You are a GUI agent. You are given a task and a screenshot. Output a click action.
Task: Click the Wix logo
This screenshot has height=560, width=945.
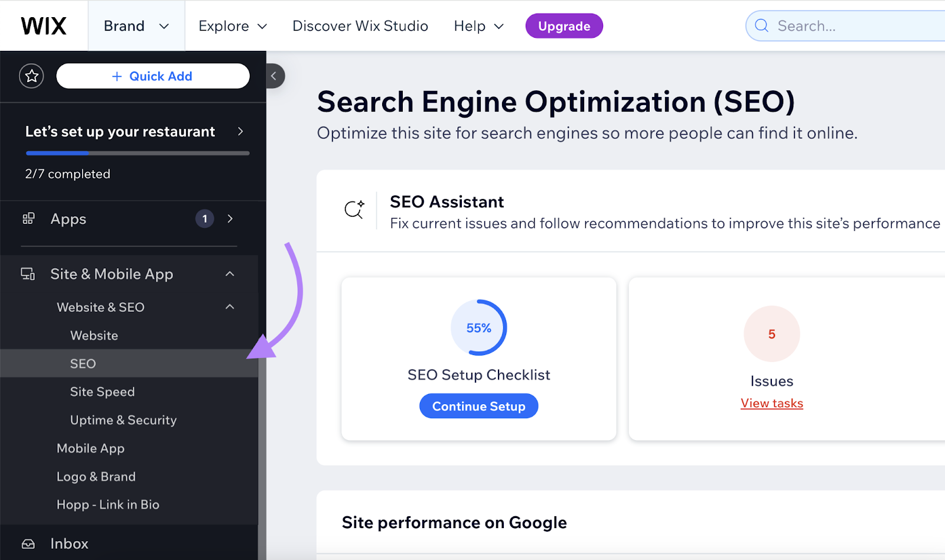pos(43,25)
